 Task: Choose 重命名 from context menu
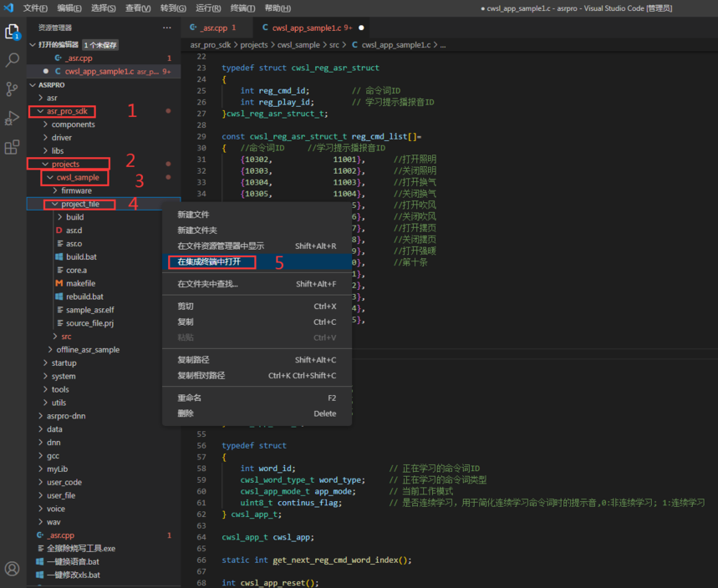[x=257, y=398]
